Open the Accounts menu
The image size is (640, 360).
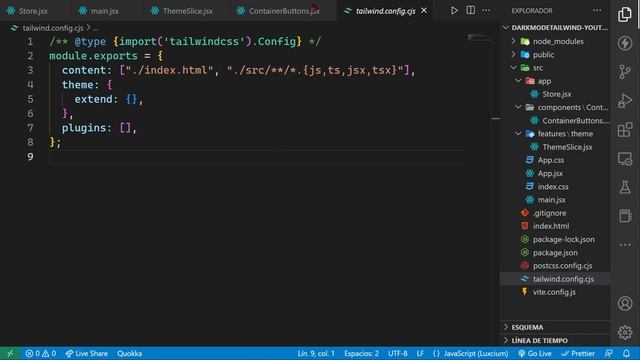624,304
